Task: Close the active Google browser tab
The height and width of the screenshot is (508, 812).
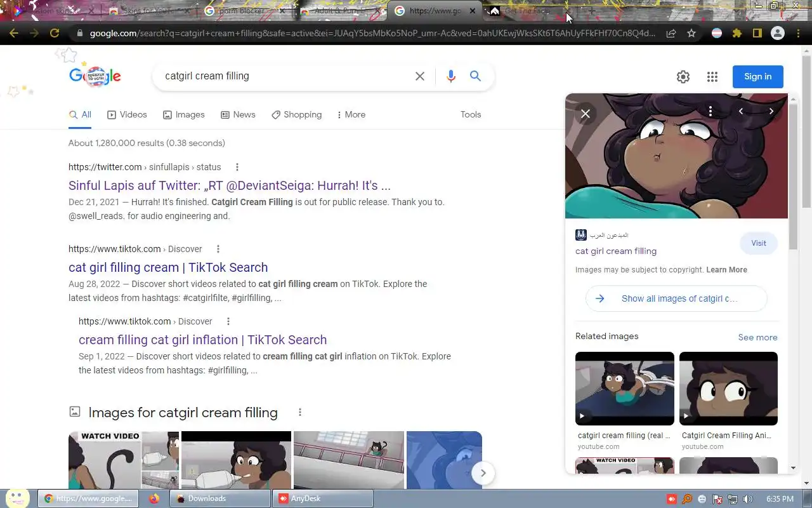Action: (x=473, y=11)
